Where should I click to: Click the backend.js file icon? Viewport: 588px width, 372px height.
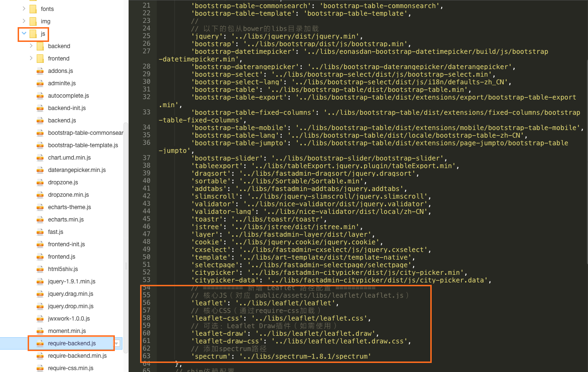tap(40, 120)
